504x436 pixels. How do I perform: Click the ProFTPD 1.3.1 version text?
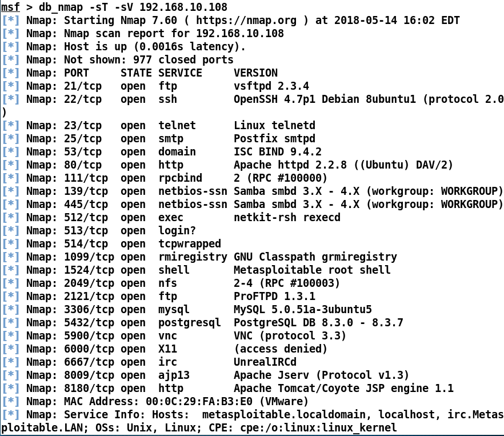click(274, 297)
